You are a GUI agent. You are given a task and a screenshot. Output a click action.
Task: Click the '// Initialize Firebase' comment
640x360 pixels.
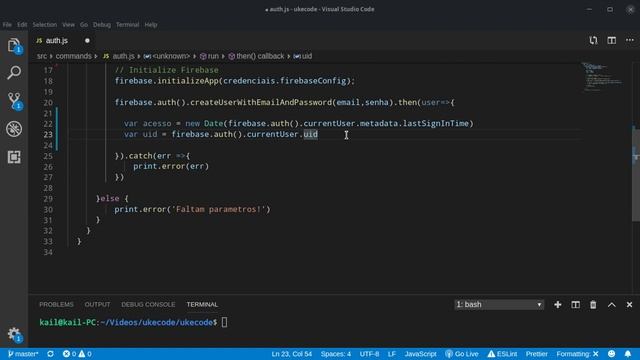(167, 70)
